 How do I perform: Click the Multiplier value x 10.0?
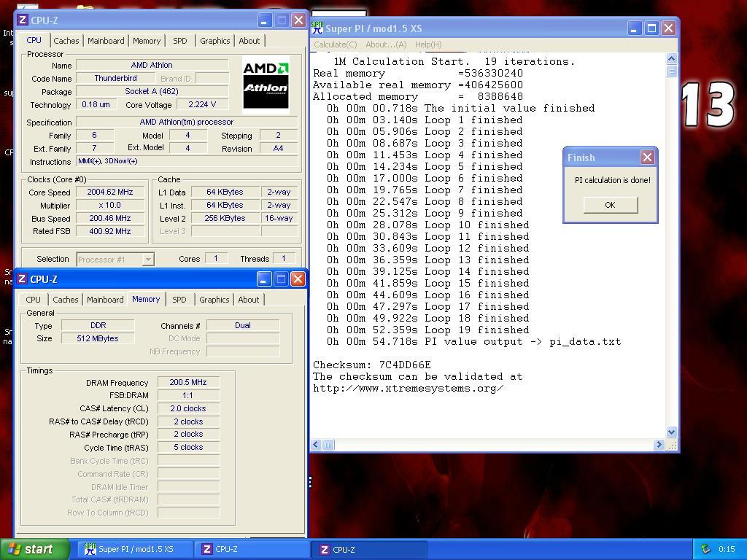click(x=110, y=205)
